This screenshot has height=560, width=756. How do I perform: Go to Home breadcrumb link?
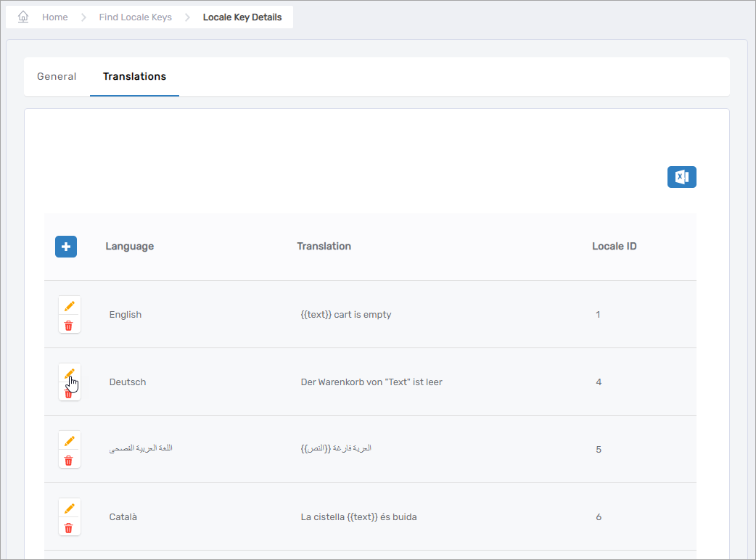coord(54,17)
